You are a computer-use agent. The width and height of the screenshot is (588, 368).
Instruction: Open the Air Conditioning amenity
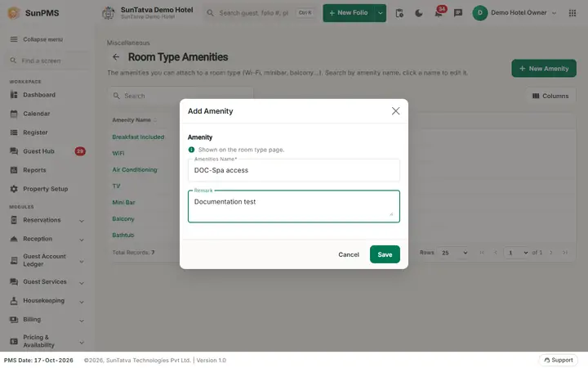pos(135,170)
